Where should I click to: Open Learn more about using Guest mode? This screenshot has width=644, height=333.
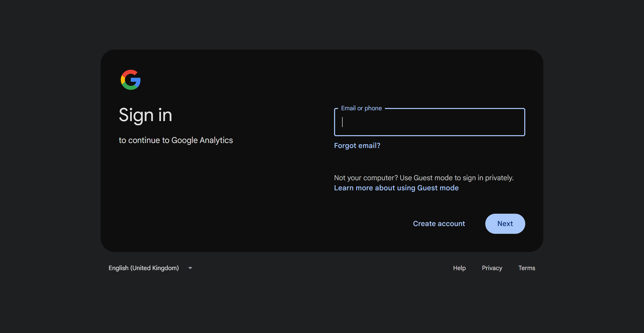tap(396, 188)
